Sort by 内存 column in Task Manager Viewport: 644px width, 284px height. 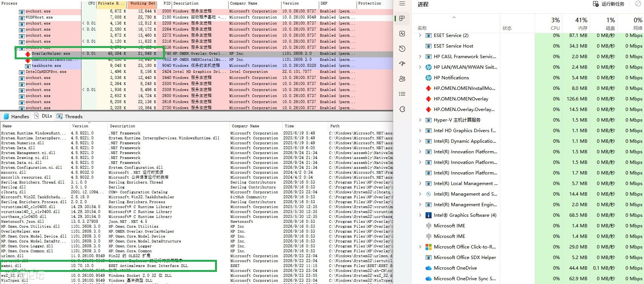pos(576,23)
